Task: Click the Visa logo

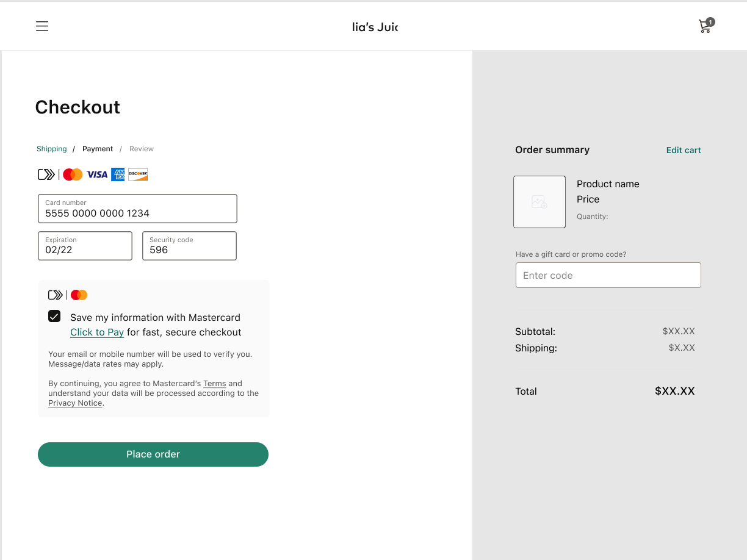Action: 97,175
